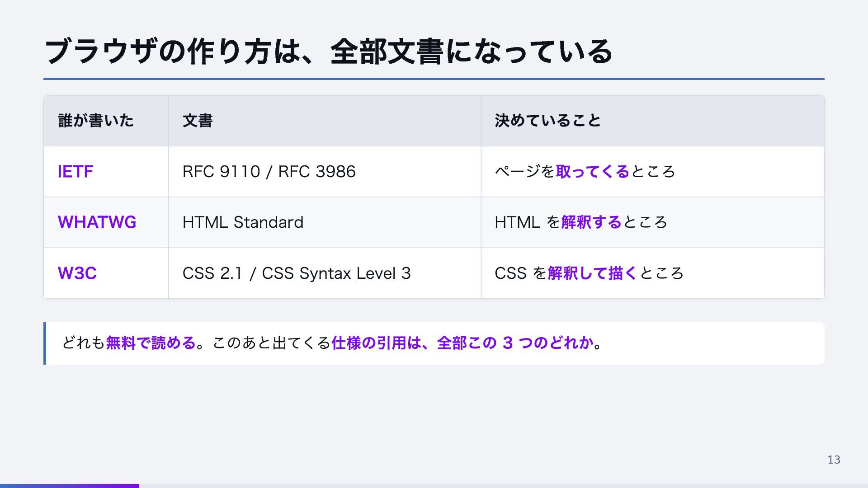This screenshot has width=868, height=488.
Task: Select the WHATWG row label
Action: click(97, 222)
